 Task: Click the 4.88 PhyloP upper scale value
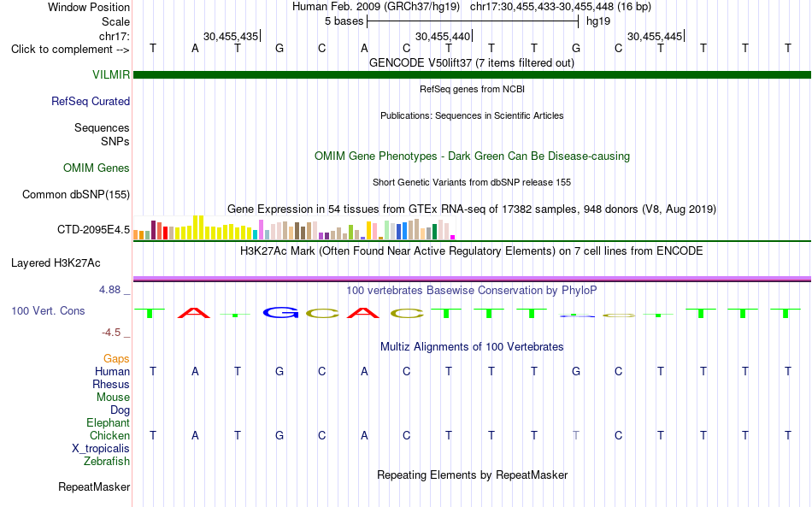coord(109,290)
